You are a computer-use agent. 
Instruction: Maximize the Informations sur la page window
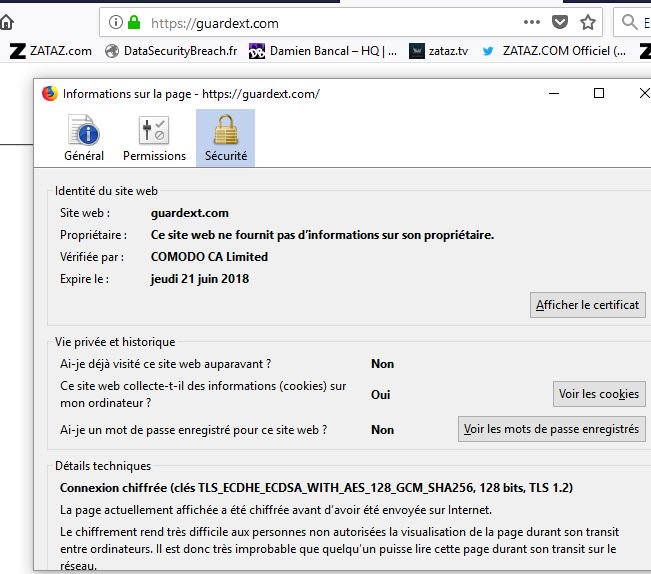coord(599,93)
